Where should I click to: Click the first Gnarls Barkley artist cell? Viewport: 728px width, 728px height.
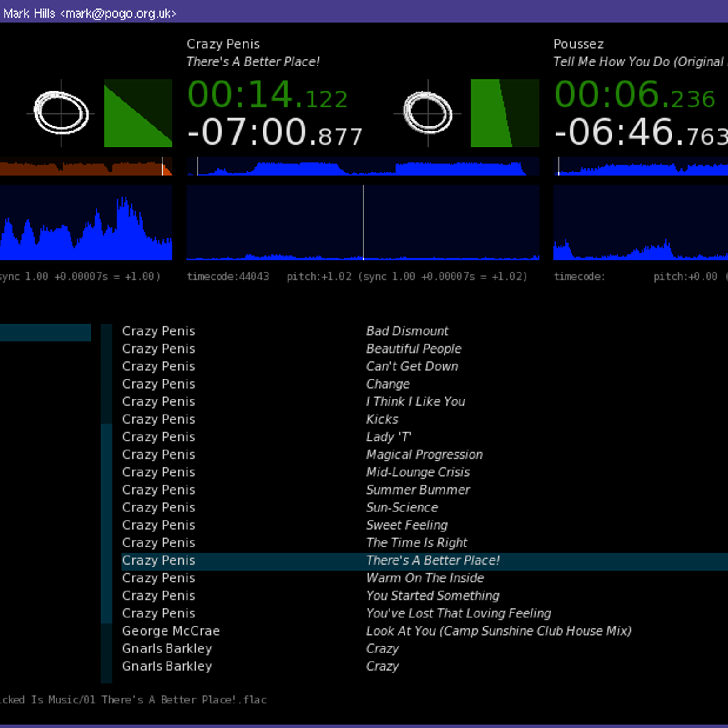click(x=167, y=649)
